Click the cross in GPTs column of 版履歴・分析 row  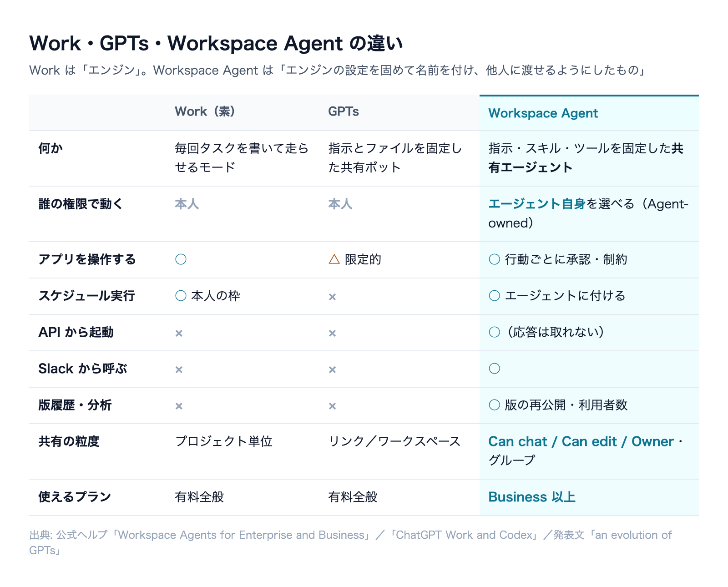click(x=332, y=406)
